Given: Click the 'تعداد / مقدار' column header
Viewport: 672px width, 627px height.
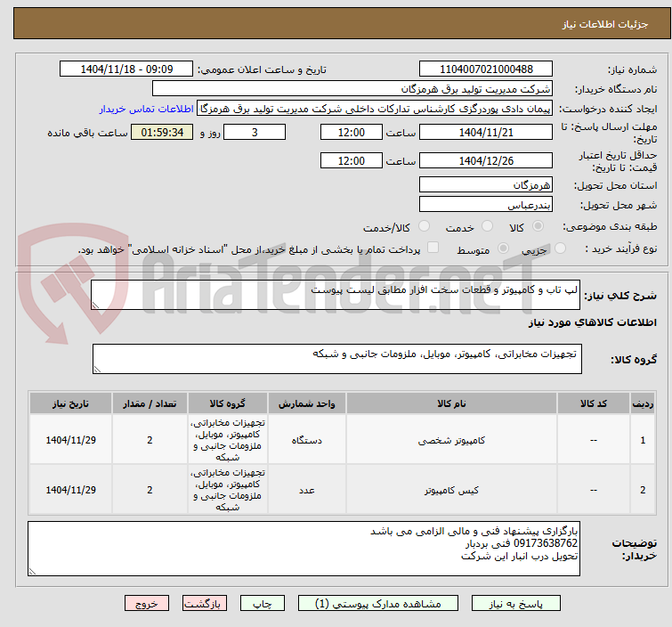Looking at the screenshot, I should pyautogui.click(x=150, y=403).
